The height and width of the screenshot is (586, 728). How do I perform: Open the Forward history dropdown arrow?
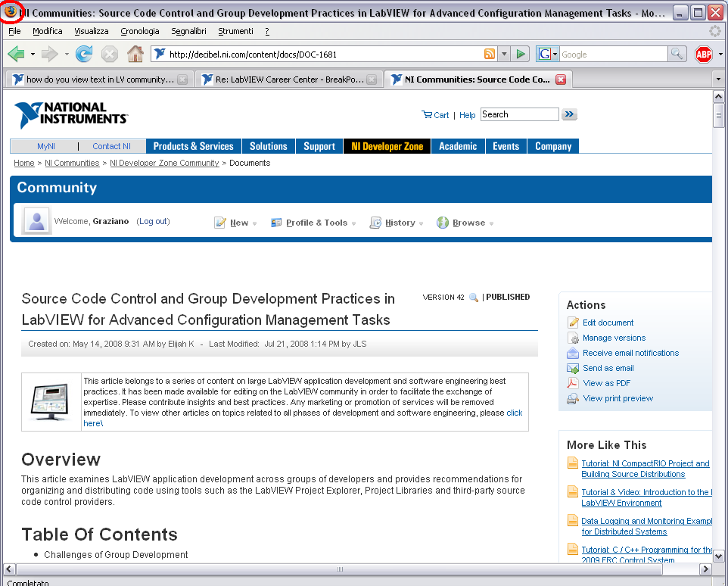[67, 55]
